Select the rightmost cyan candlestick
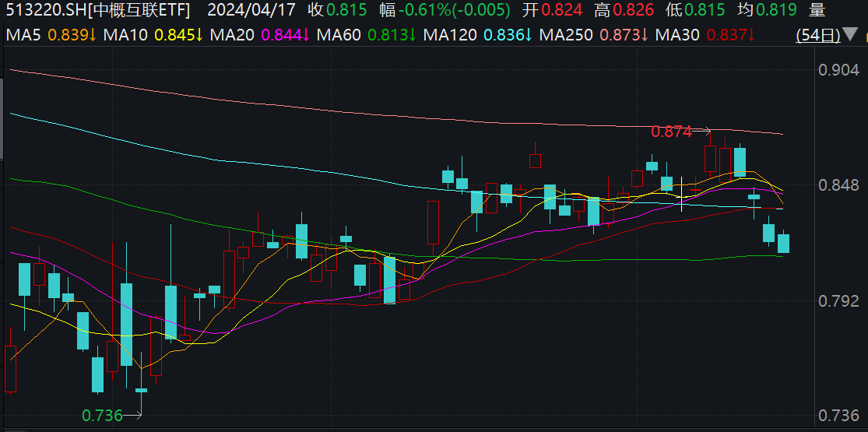 tap(783, 243)
